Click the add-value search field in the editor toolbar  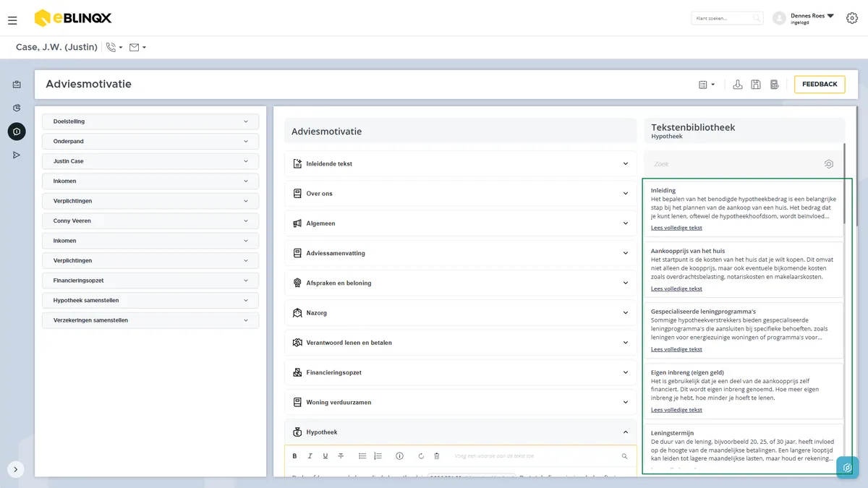pyautogui.click(x=540, y=456)
